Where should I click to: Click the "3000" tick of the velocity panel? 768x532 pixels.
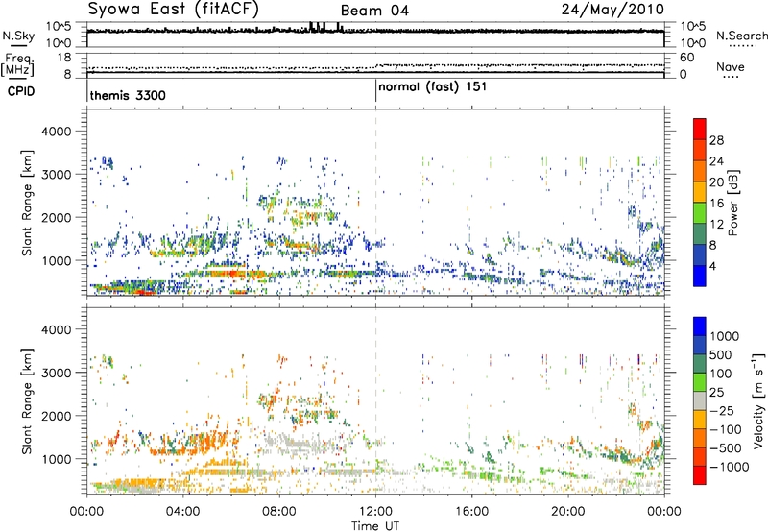click(57, 373)
